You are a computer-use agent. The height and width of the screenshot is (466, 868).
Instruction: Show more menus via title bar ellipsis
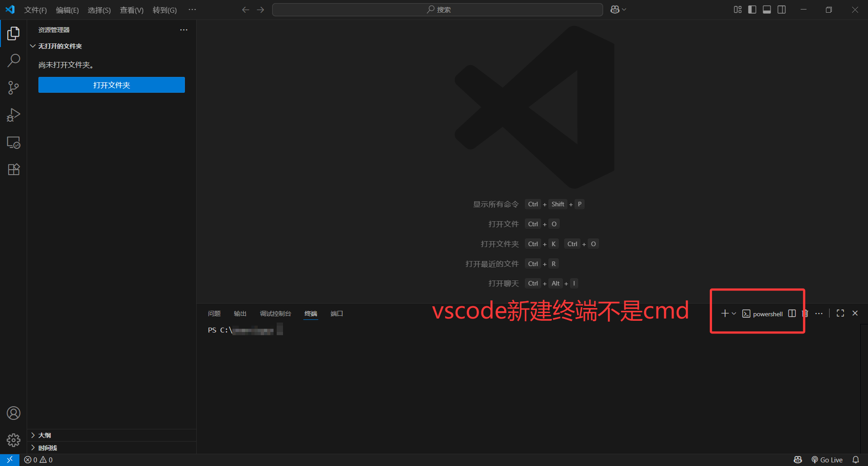pos(192,10)
